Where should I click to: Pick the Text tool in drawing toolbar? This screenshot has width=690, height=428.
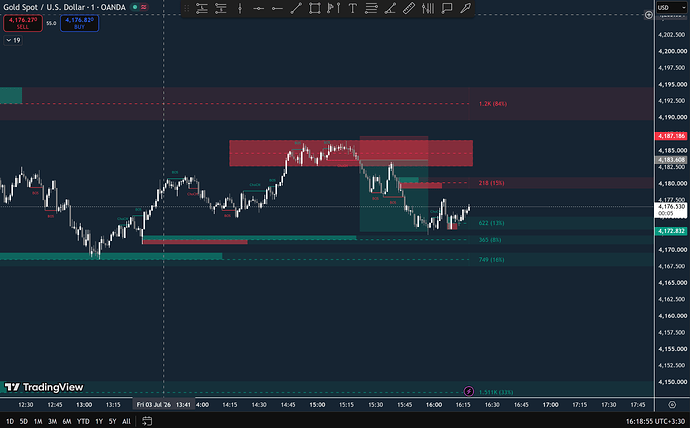pos(352,8)
